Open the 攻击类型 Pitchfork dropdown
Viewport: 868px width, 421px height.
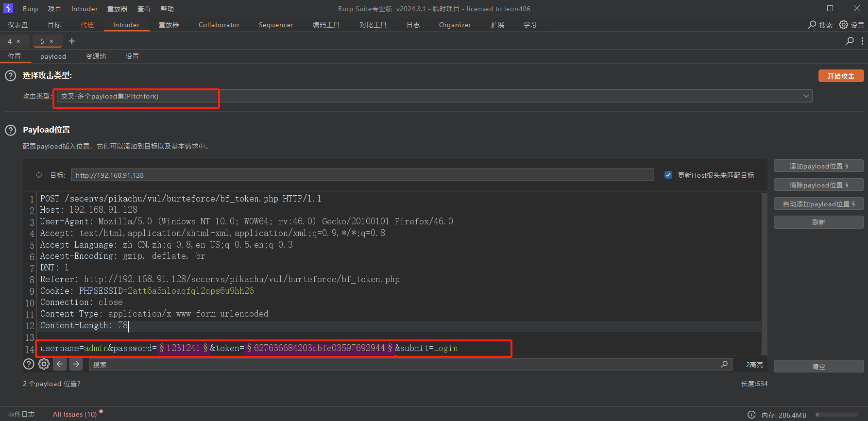(434, 96)
